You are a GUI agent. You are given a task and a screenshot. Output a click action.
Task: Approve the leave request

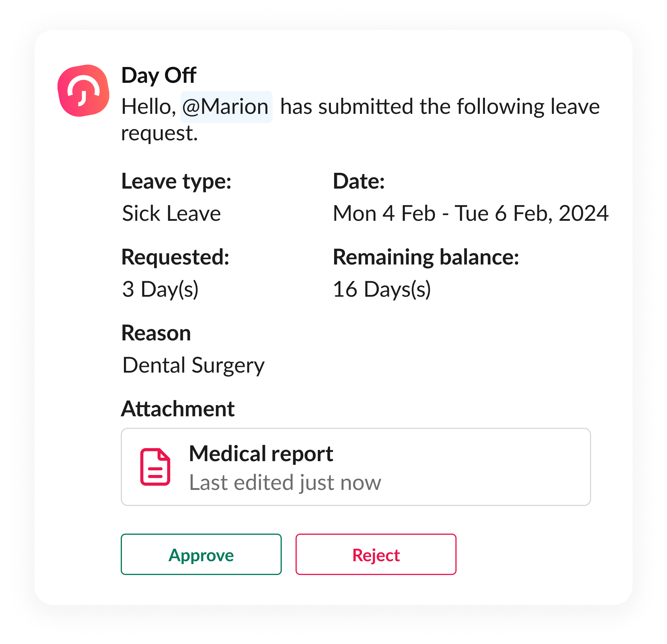pos(201,555)
